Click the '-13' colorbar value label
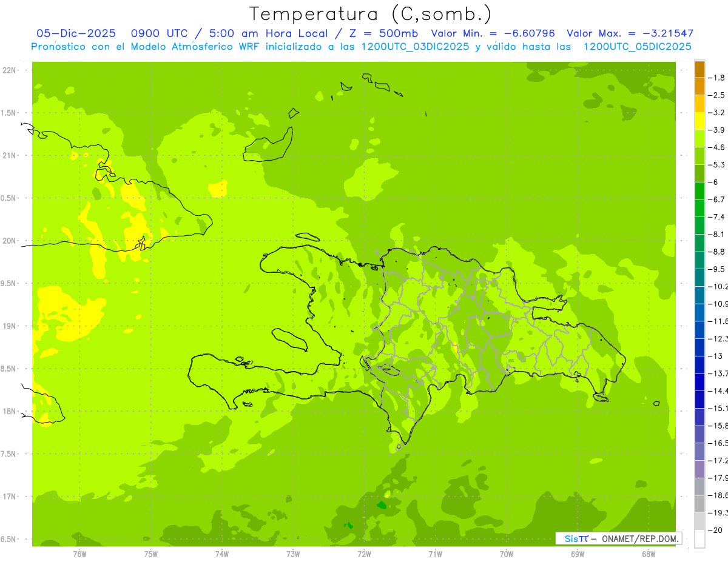The image size is (728, 562). point(716,356)
